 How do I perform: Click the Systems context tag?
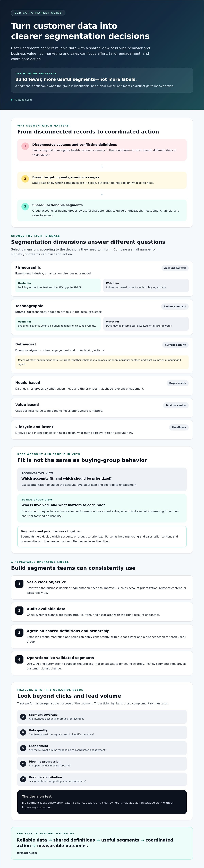pyautogui.click(x=175, y=307)
